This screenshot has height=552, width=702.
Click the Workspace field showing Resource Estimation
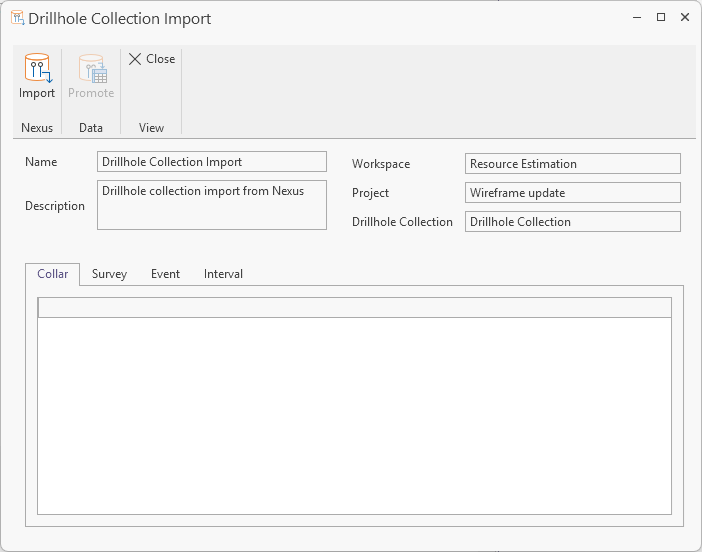point(573,164)
